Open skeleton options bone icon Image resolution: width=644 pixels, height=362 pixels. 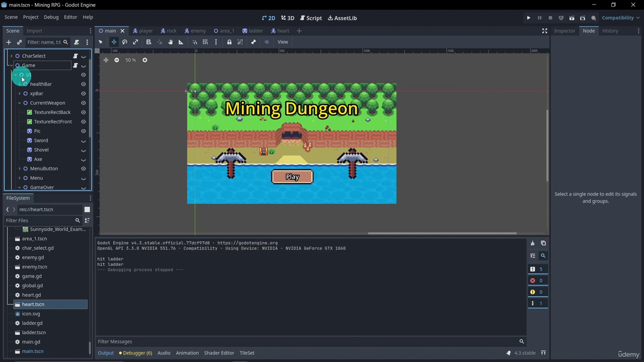click(x=254, y=42)
